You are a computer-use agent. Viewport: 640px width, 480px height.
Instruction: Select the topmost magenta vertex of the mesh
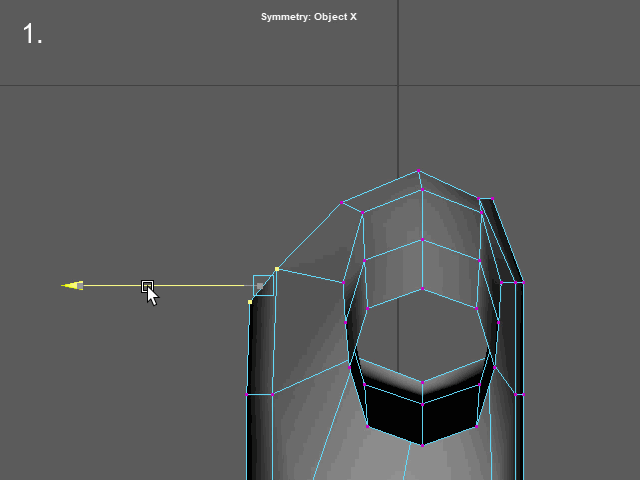419,172
